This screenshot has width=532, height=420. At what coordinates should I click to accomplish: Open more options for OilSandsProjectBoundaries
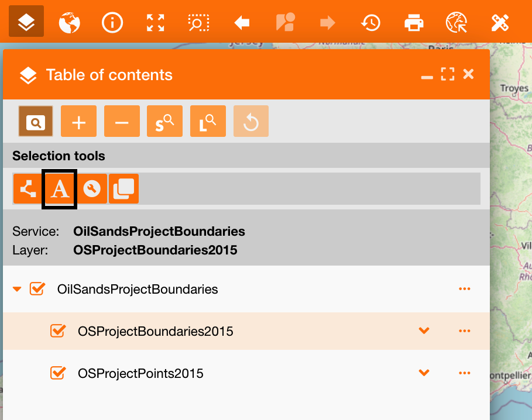pyautogui.click(x=465, y=289)
